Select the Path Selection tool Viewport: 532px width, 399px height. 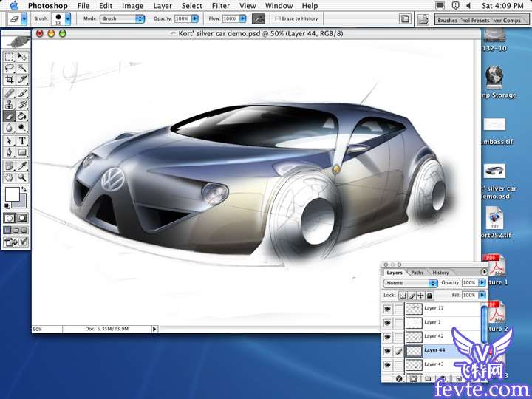coord(9,141)
